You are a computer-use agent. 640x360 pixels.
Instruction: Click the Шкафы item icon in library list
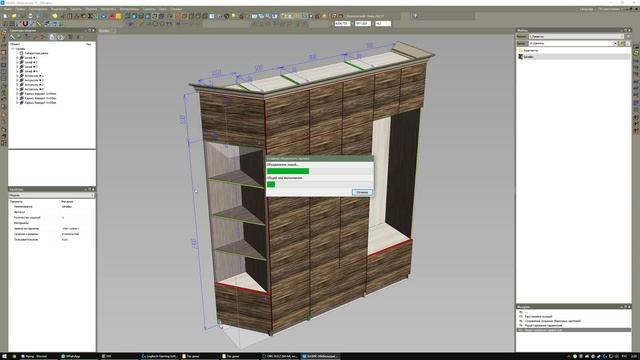click(520, 57)
